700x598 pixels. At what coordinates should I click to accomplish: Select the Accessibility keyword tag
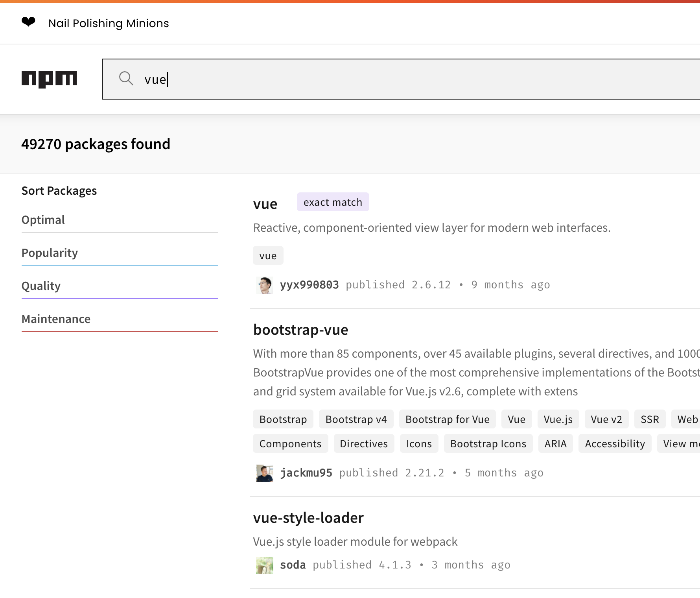coord(615,444)
